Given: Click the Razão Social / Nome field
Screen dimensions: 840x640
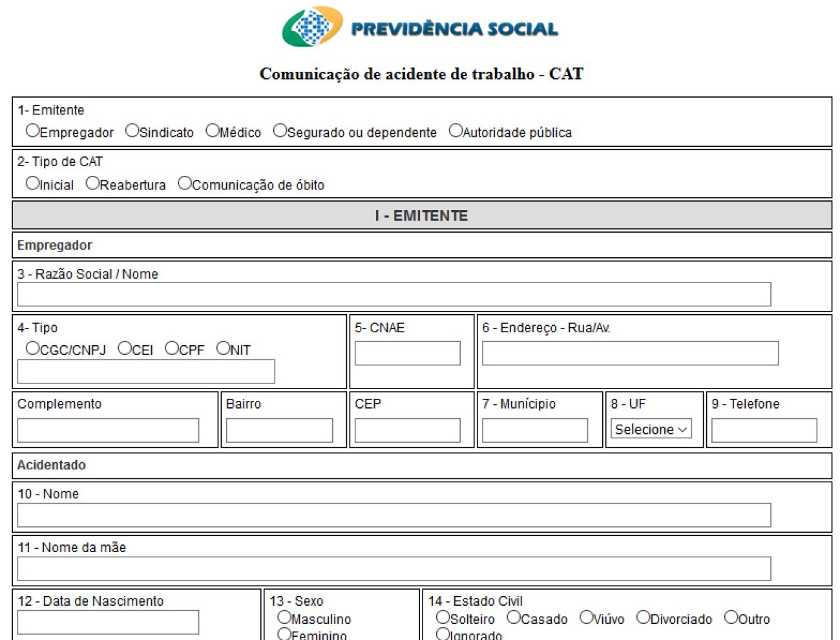Looking at the screenshot, I should [x=394, y=294].
